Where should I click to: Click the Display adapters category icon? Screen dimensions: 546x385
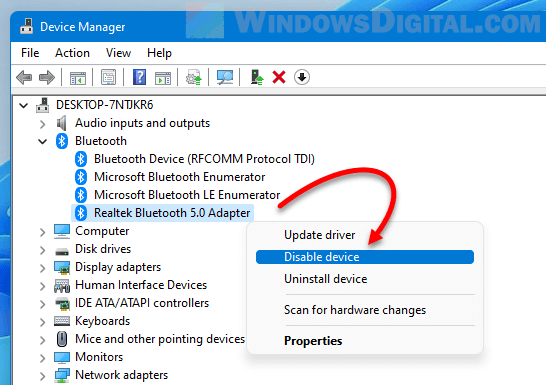pos(62,267)
